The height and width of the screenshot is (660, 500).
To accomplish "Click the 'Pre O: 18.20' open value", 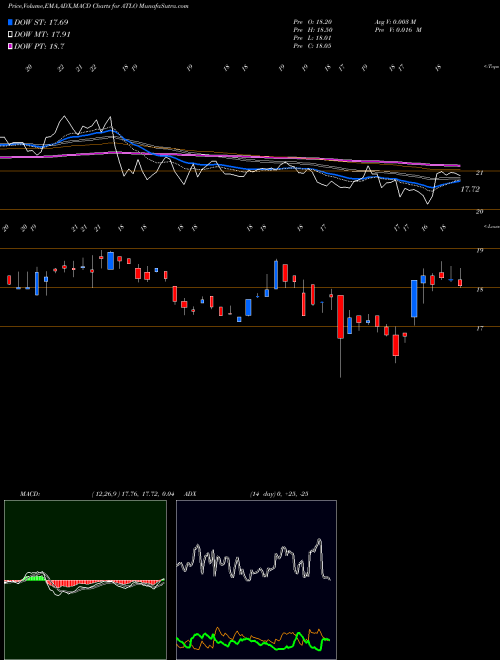I will (x=313, y=22).
